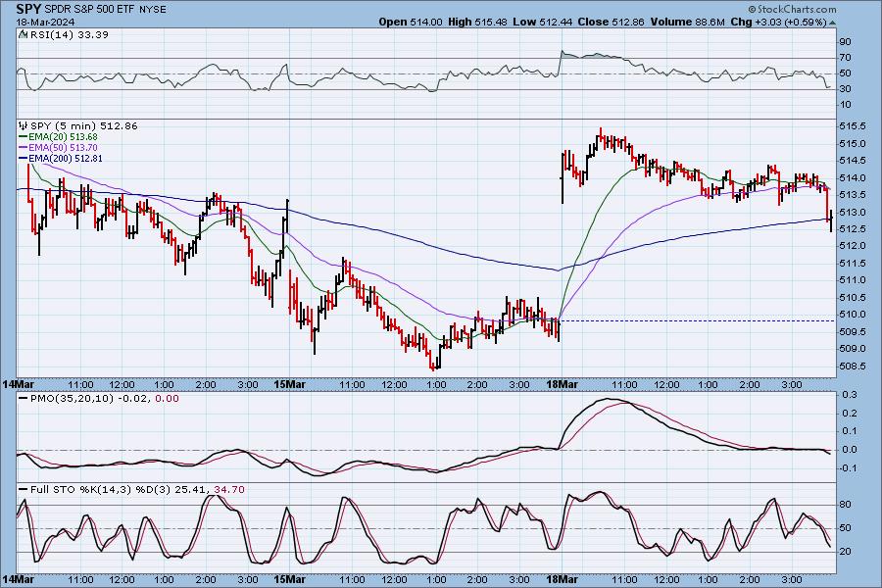Click the copyright symbol before StockCharts.com
The height and width of the screenshot is (588, 882).
[x=752, y=9]
